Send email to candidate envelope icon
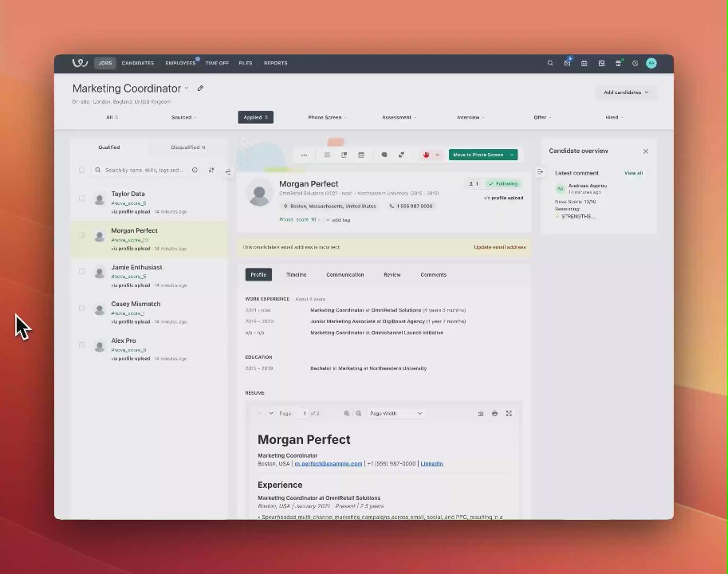728x574 pixels. pyautogui.click(x=328, y=155)
